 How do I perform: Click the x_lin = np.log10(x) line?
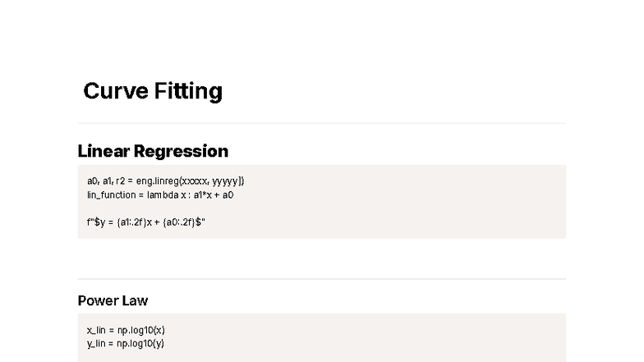126,330
